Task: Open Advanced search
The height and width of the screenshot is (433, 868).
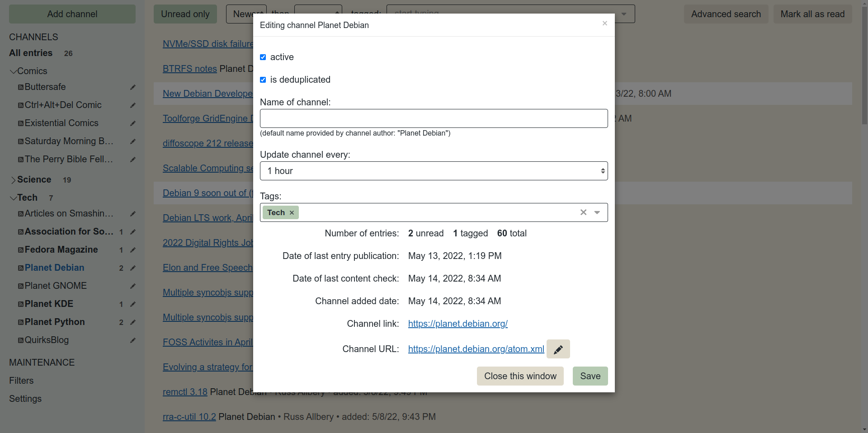Action: coord(726,14)
